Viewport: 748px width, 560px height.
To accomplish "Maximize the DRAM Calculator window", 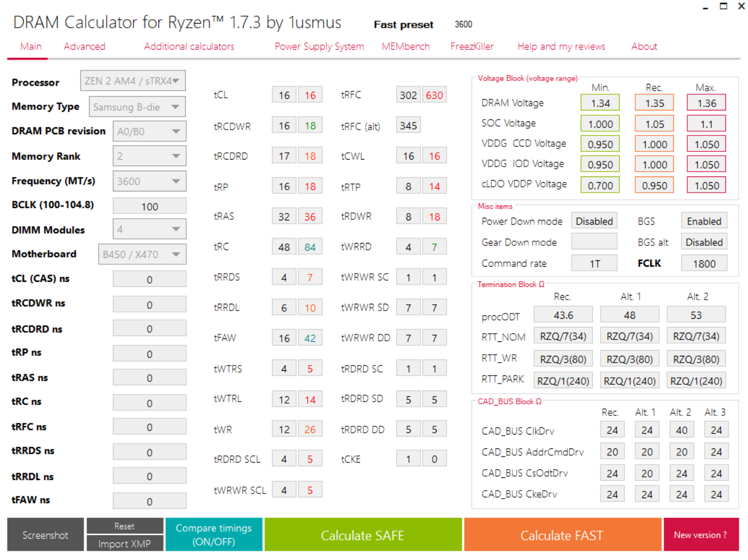I will coord(723,6).
